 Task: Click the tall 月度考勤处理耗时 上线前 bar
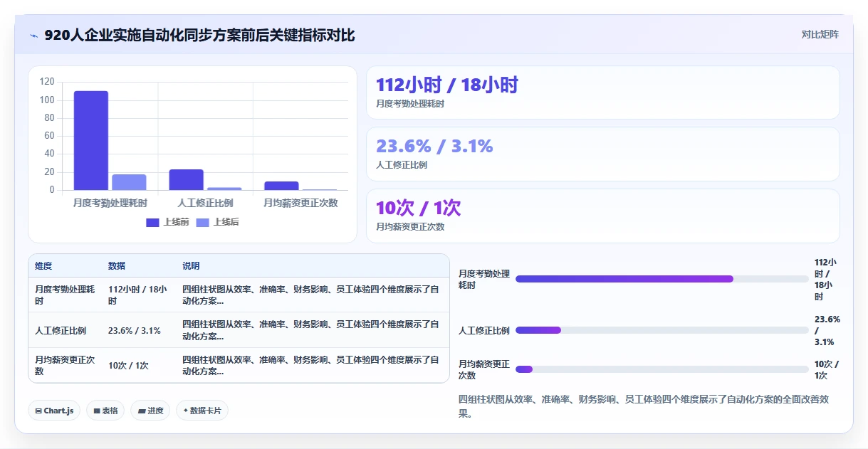click(x=91, y=140)
